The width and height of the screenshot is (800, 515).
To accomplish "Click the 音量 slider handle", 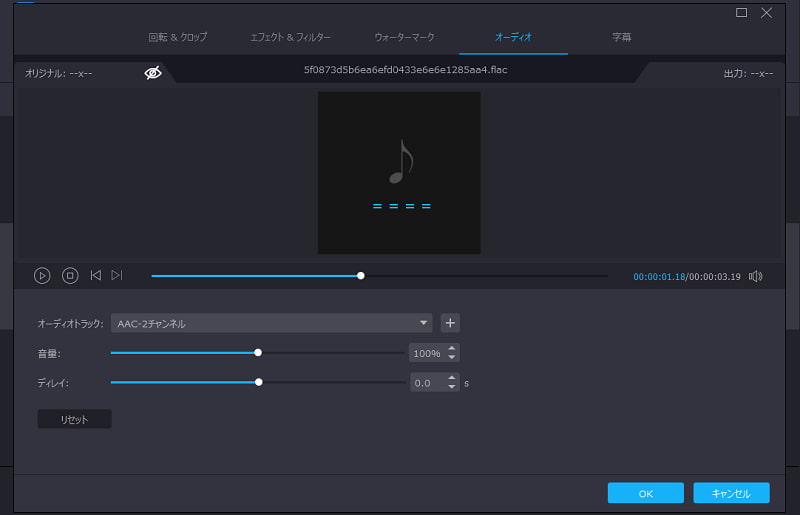I will pos(258,352).
